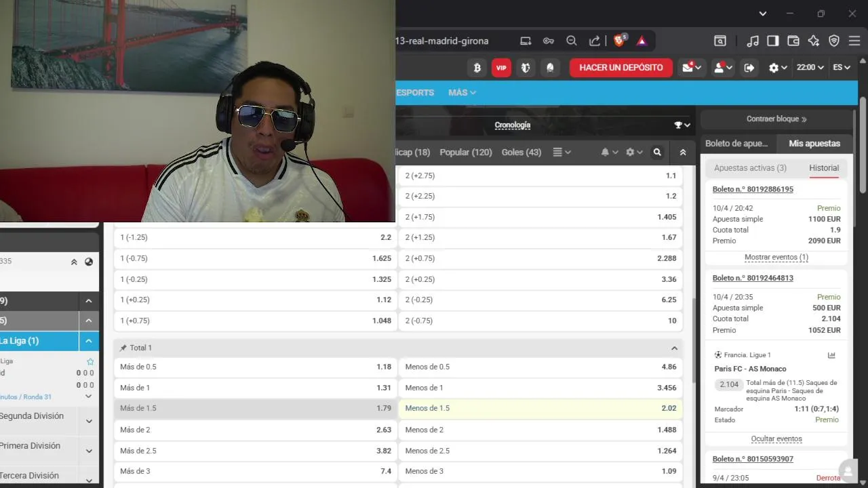Select the Apuestas activas (3) tab

750,168
